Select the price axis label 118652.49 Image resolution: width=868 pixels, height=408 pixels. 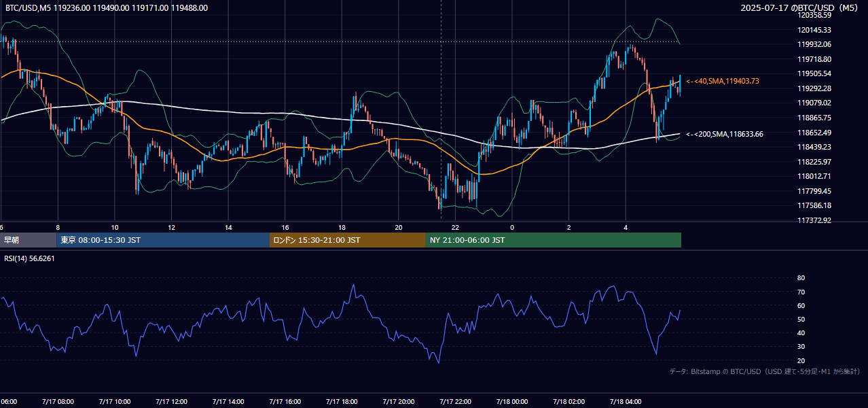(815, 133)
